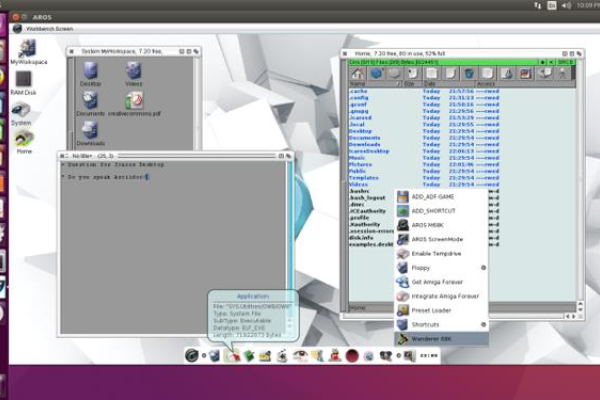
Task: Click the eye icon in the dock
Action: [300, 356]
